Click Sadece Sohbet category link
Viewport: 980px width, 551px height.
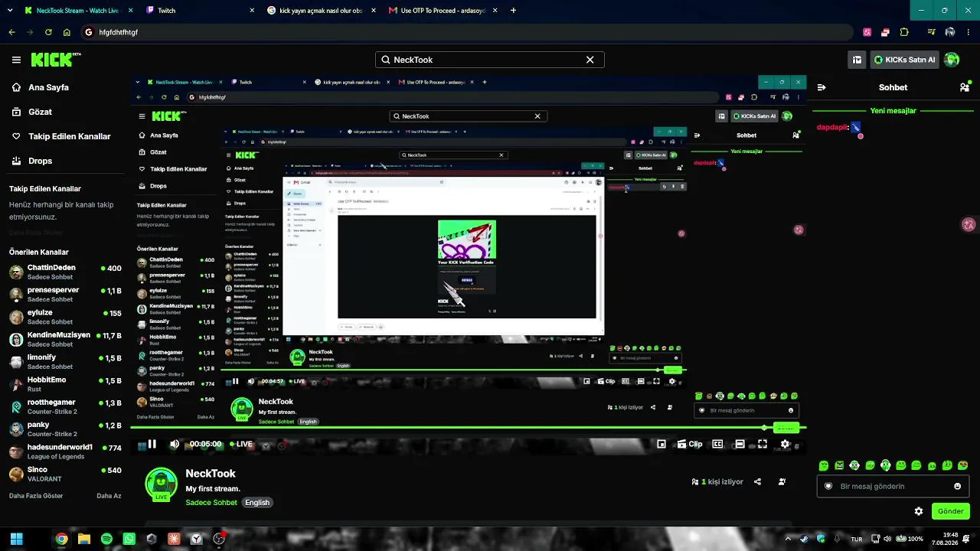coord(211,503)
